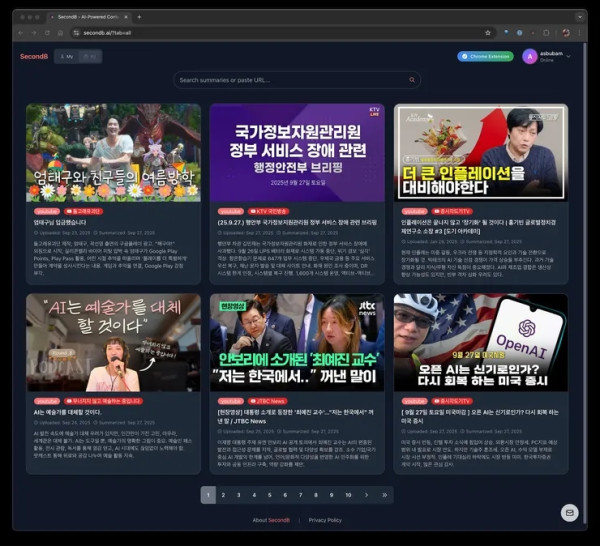Click the search magnifier icon in search bar

coord(412,79)
